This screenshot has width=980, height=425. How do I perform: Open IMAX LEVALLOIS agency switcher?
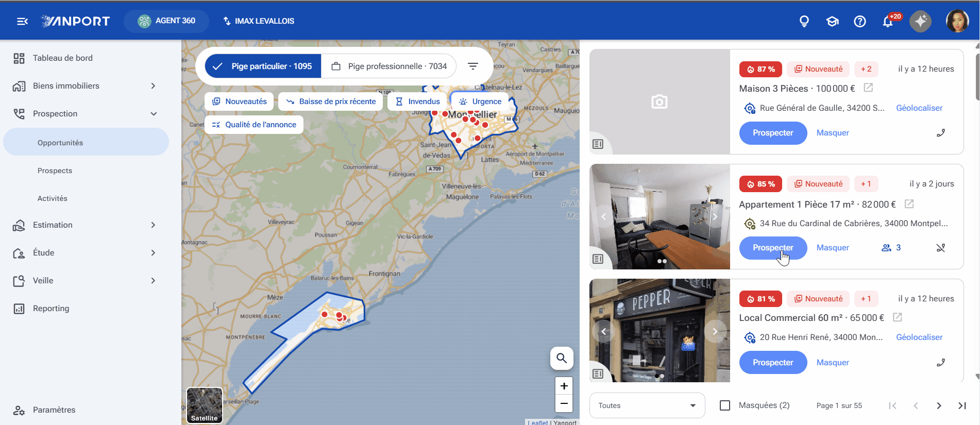click(x=259, y=21)
